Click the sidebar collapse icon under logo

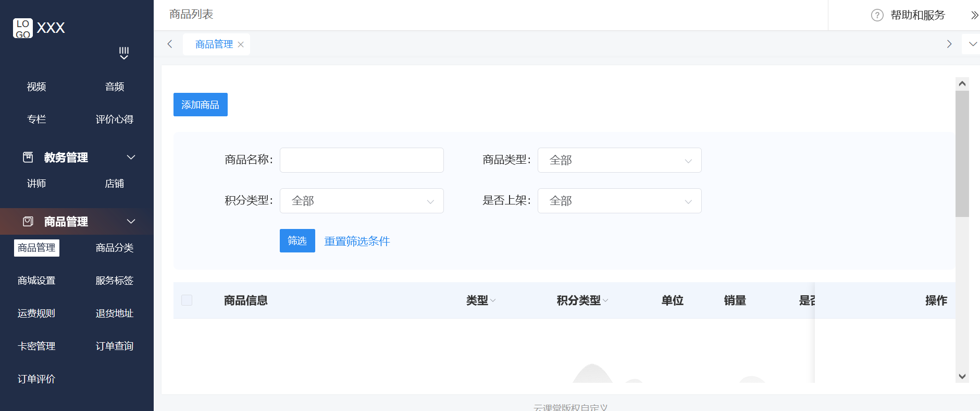(124, 53)
